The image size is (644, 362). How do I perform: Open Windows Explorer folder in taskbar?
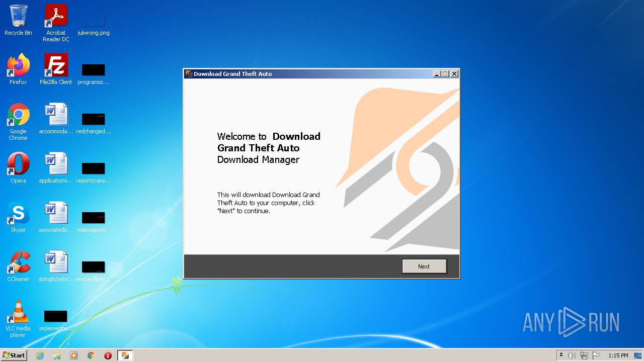tap(57, 355)
